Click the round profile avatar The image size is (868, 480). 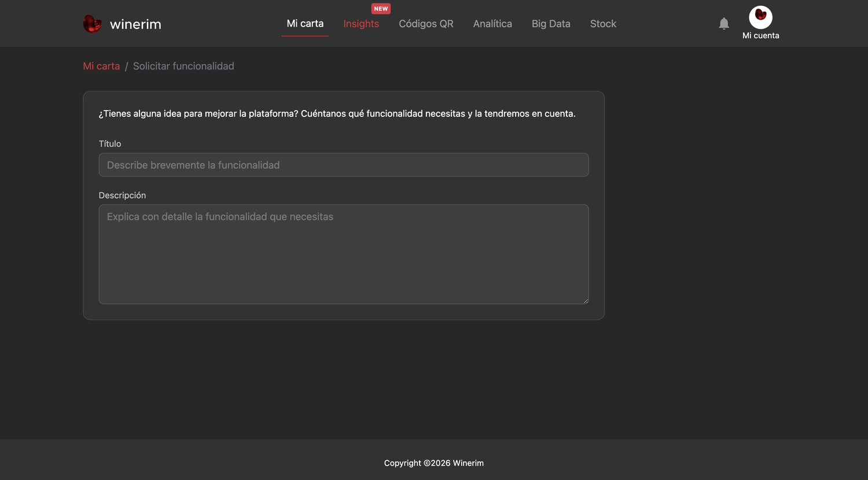760,17
